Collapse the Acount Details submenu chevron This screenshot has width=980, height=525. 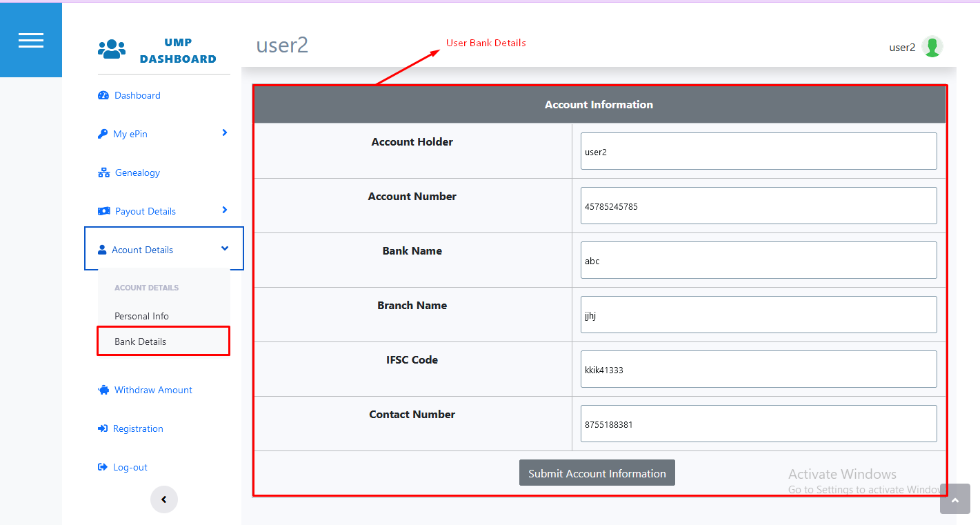click(x=224, y=248)
